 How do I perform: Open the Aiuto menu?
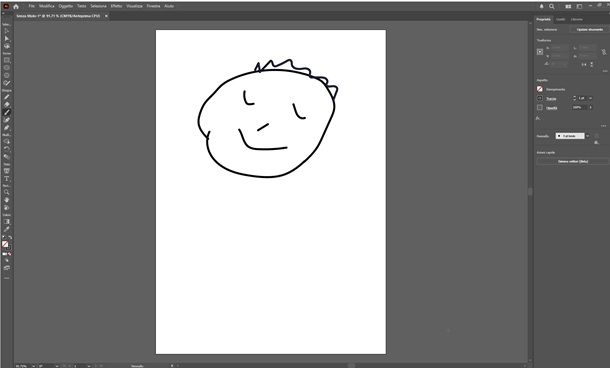tap(169, 6)
